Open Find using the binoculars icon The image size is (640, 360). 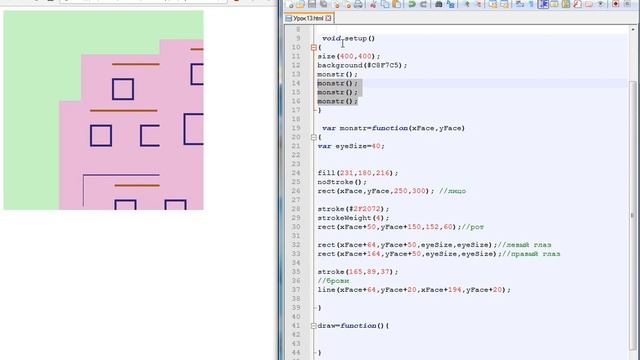pos(439,4)
